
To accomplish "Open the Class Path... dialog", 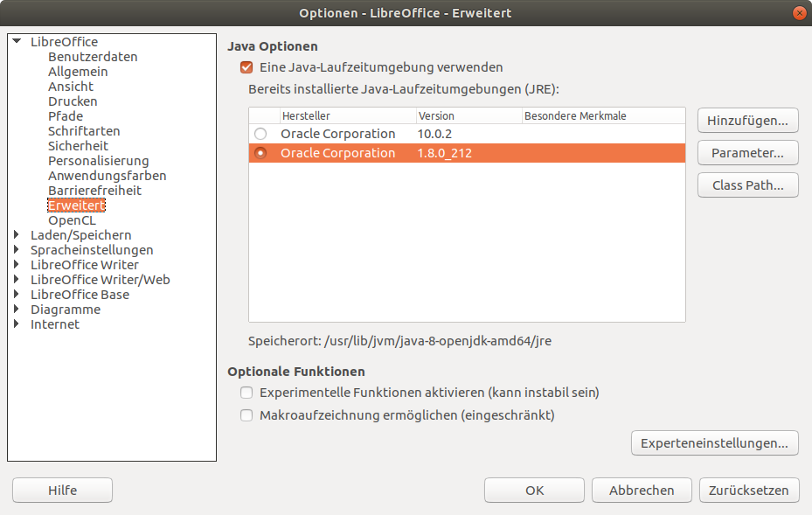I will [x=748, y=185].
